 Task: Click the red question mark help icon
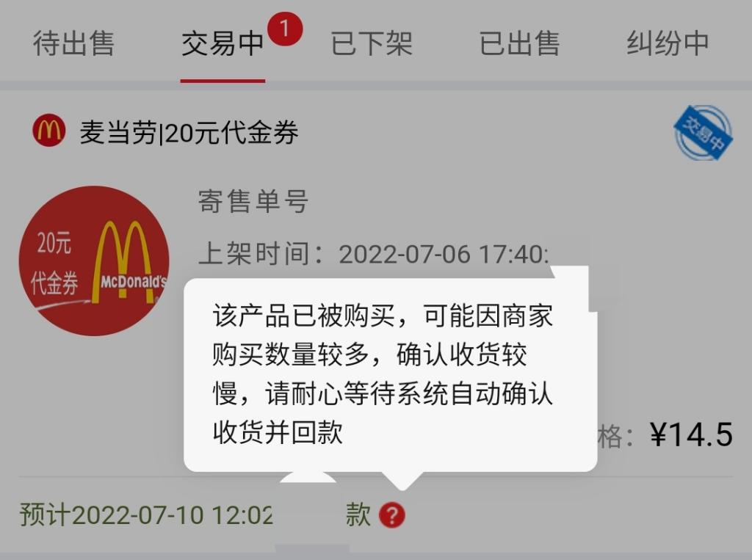tap(392, 515)
